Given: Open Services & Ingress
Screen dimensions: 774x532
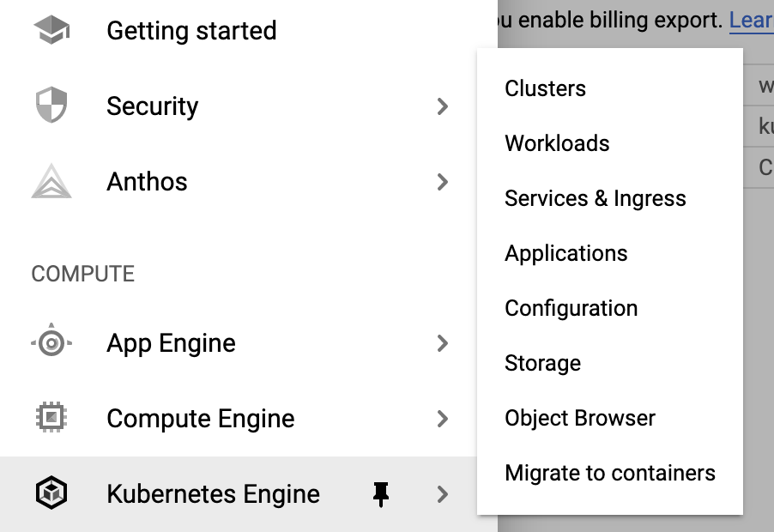Looking at the screenshot, I should click(x=595, y=198).
